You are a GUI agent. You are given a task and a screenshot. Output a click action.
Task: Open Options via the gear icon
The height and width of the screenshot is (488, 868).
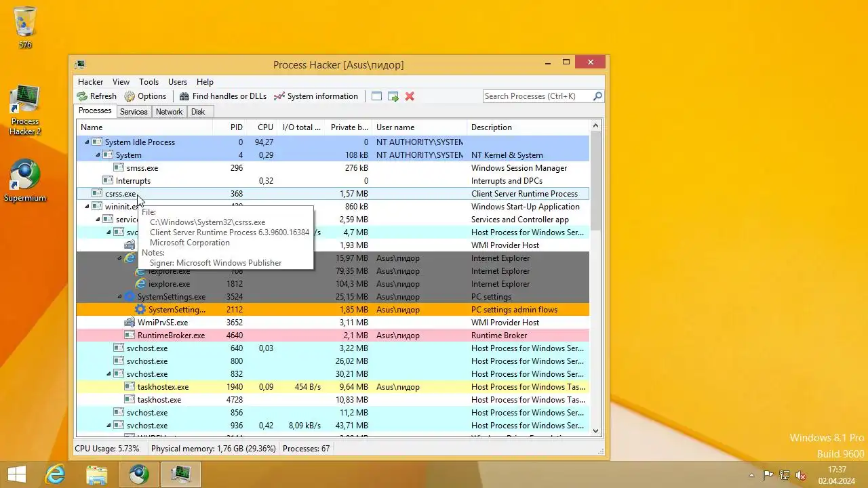(x=130, y=96)
